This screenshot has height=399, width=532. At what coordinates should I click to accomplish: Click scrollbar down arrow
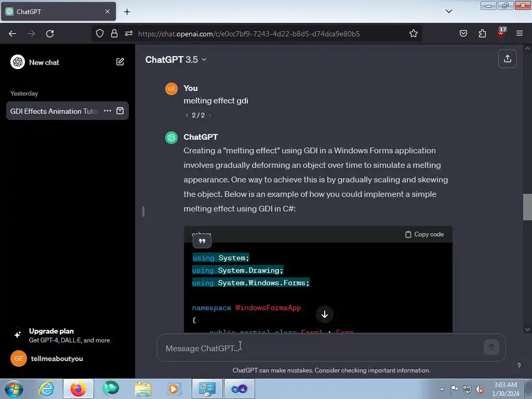tap(527, 329)
